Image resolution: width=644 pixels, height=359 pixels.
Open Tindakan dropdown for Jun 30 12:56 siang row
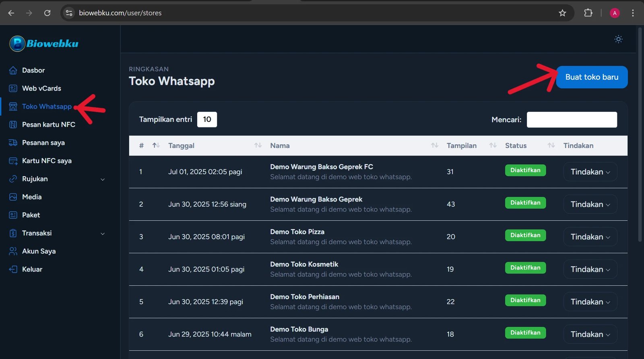point(590,204)
